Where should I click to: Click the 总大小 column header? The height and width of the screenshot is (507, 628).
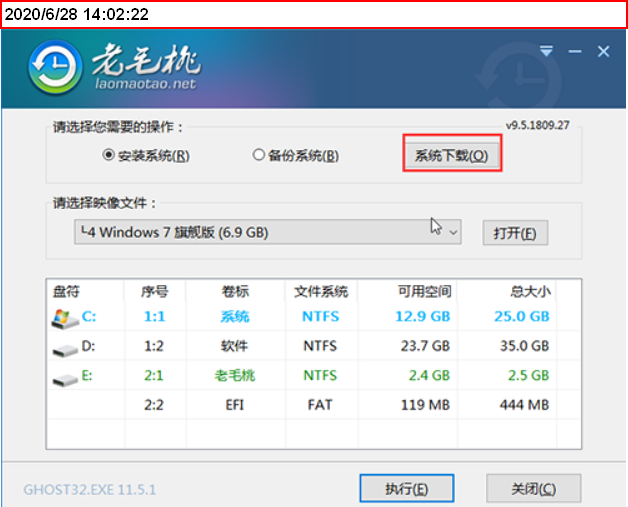[531, 291]
